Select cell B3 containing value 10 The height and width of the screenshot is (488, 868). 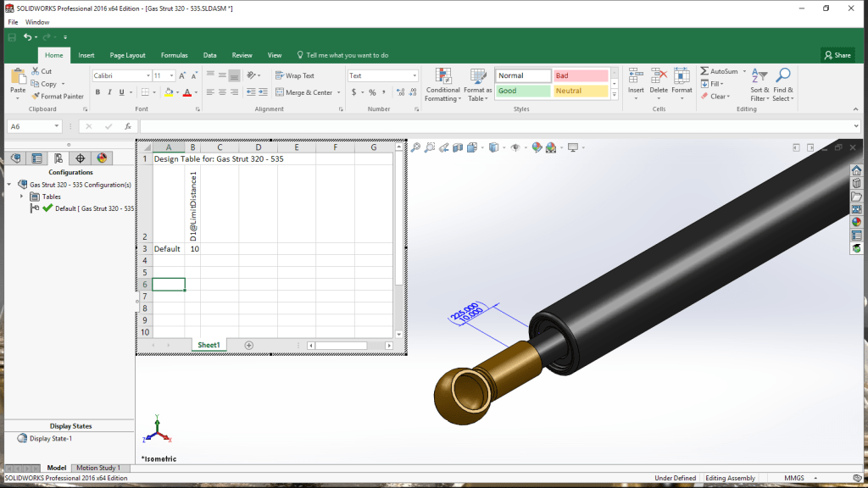click(x=193, y=249)
